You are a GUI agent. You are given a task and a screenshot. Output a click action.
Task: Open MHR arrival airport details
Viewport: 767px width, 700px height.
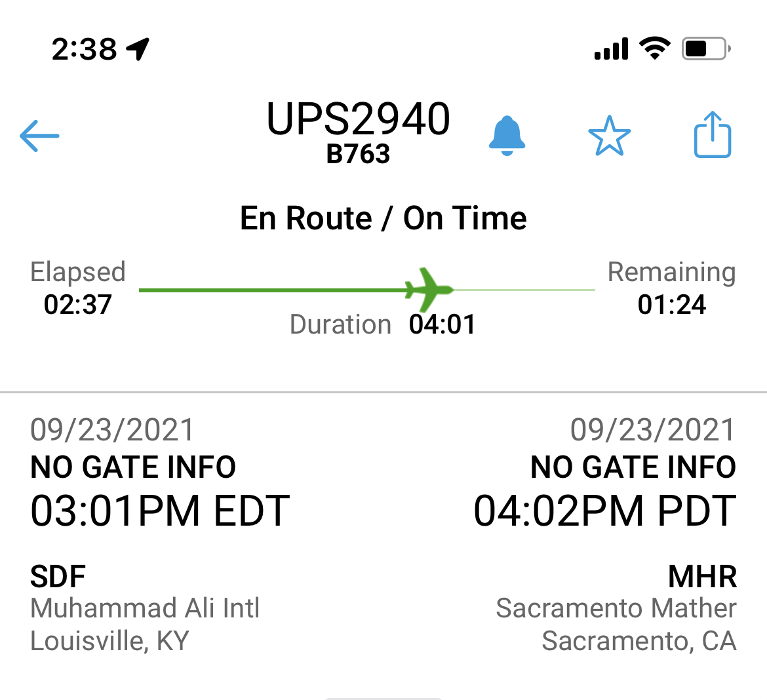pos(702,577)
